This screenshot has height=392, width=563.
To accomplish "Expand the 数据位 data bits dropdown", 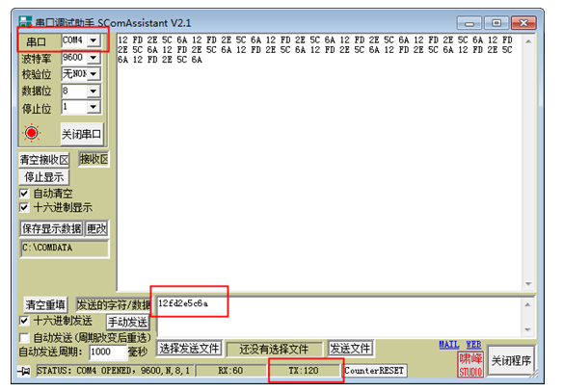I will click(x=94, y=91).
